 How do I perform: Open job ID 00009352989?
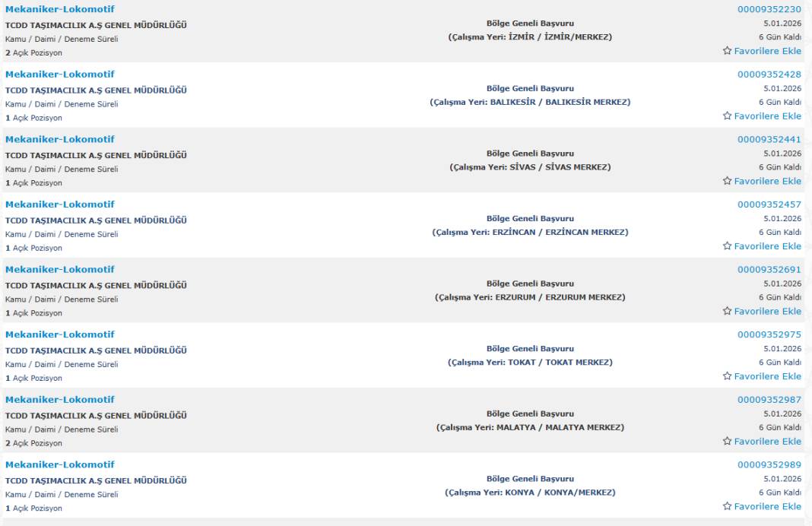tap(769, 464)
